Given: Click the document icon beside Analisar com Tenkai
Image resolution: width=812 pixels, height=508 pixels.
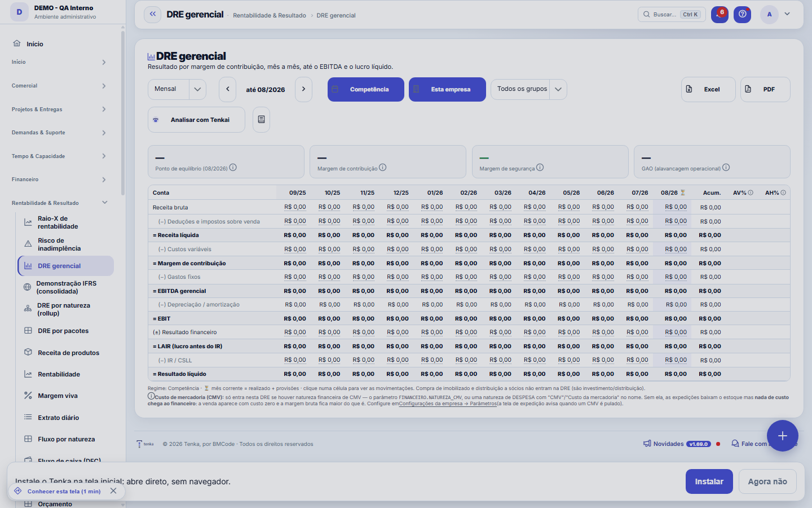Looking at the screenshot, I should pyautogui.click(x=261, y=120).
